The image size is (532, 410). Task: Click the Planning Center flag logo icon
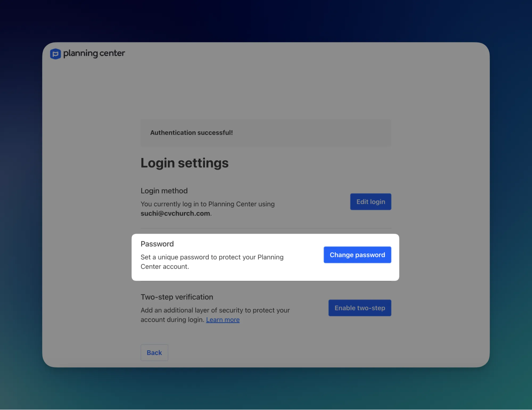(55, 54)
